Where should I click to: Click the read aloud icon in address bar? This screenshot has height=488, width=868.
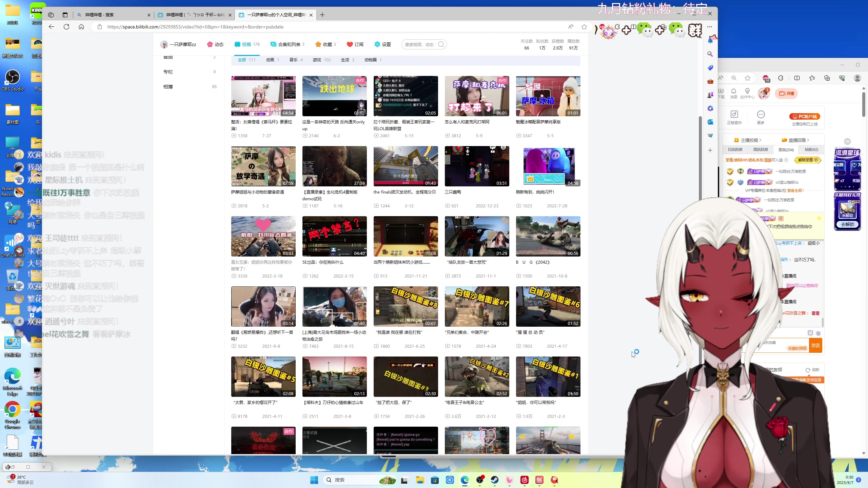(571, 27)
